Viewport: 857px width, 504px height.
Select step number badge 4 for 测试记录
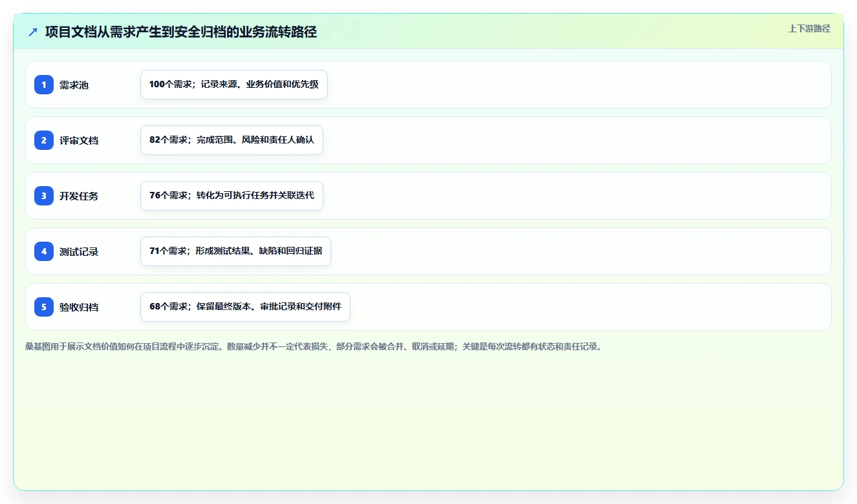(44, 251)
